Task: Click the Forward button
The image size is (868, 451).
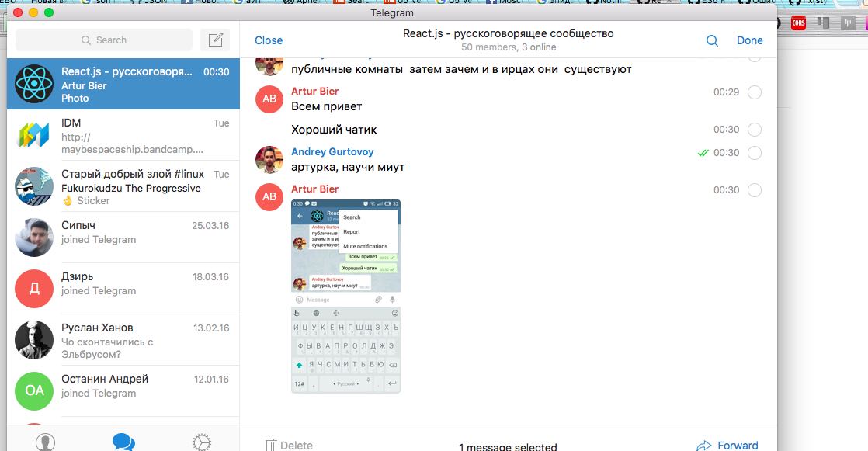Action: (x=727, y=445)
